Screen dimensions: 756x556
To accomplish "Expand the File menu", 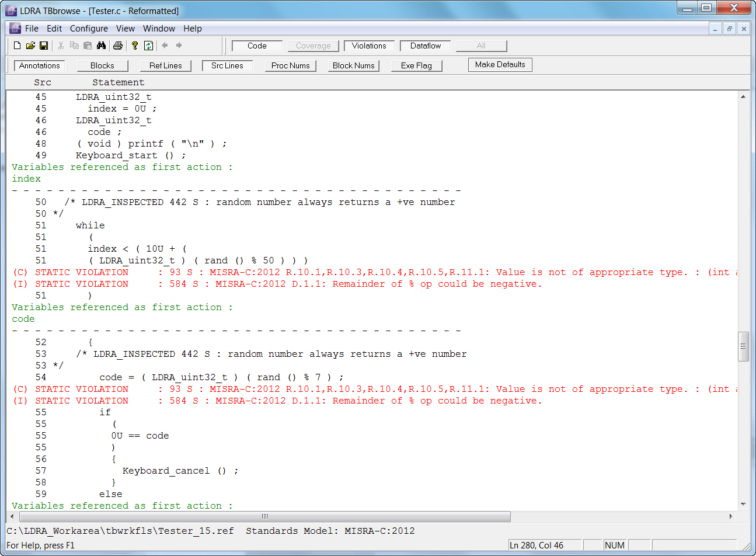I will [32, 28].
